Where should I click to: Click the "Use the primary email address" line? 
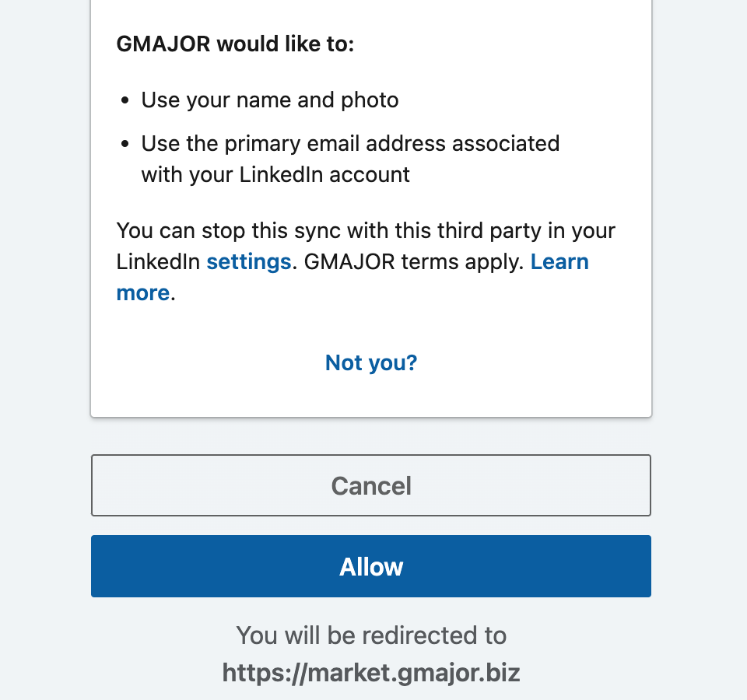coord(350,144)
